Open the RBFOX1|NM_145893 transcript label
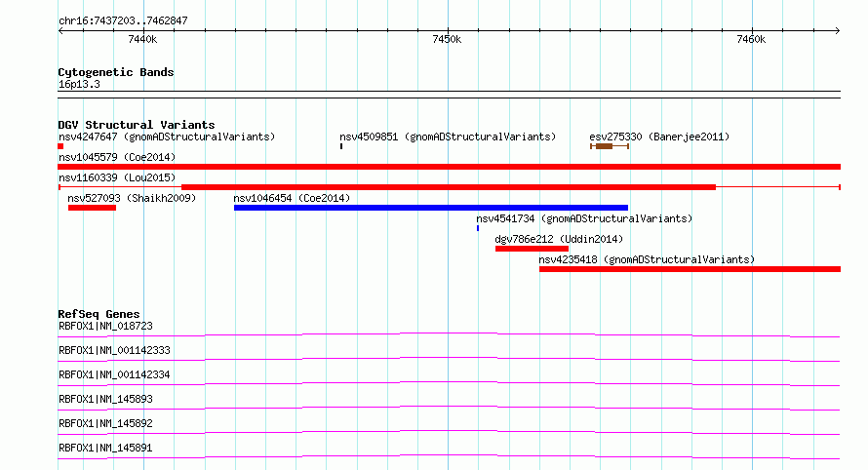This screenshot has width=868, height=470. click(x=105, y=399)
